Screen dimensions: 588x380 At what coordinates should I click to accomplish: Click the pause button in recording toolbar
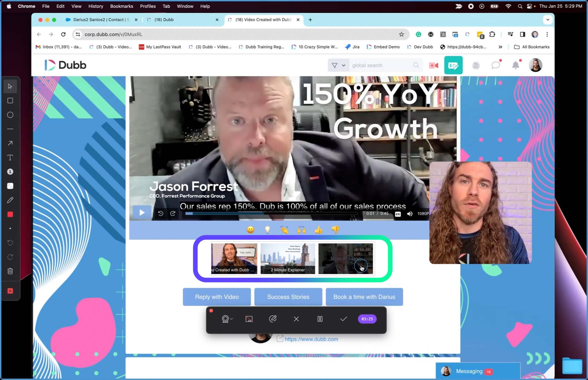(x=320, y=319)
